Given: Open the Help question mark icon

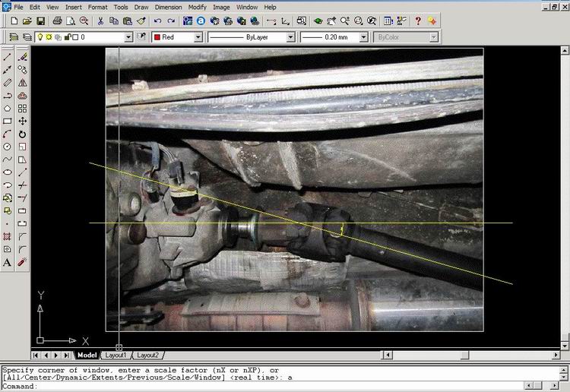Looking at the screenshot, I should tap(417, 21).
